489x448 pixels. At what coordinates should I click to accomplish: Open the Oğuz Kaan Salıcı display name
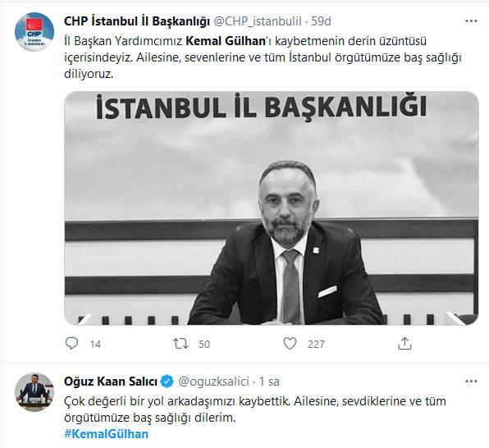(x=111, y=382)
